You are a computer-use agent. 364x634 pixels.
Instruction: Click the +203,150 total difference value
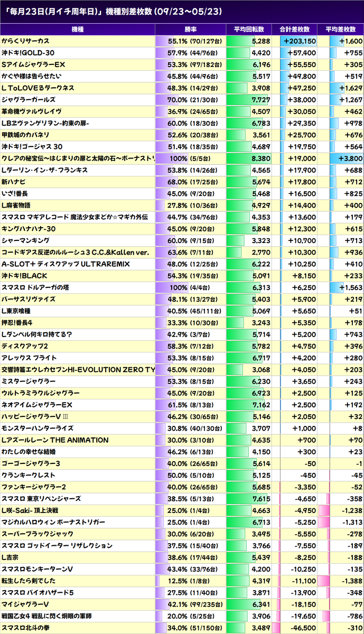tap(300, 41)
